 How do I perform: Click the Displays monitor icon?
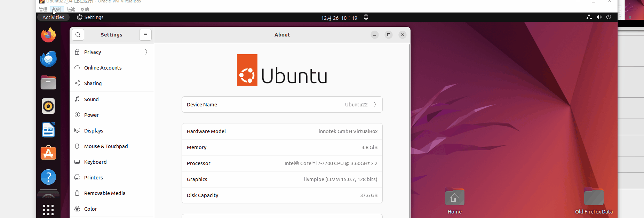[77, 130]
